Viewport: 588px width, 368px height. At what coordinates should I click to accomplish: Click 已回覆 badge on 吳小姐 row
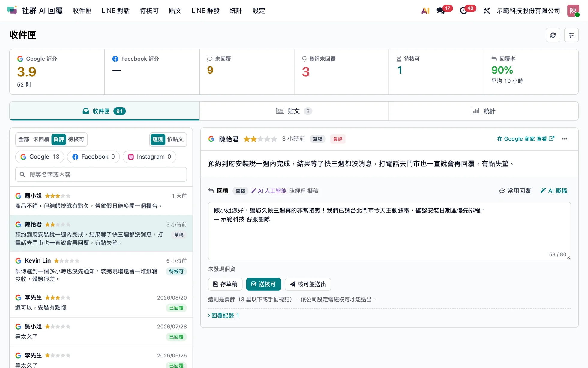click(176, 337)
